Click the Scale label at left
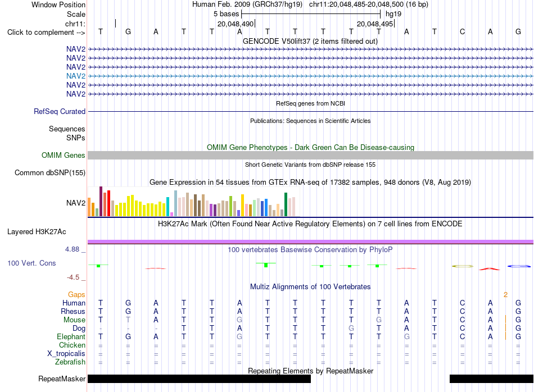The width and height of the screenshot is (534, 392). coord(76,14)
